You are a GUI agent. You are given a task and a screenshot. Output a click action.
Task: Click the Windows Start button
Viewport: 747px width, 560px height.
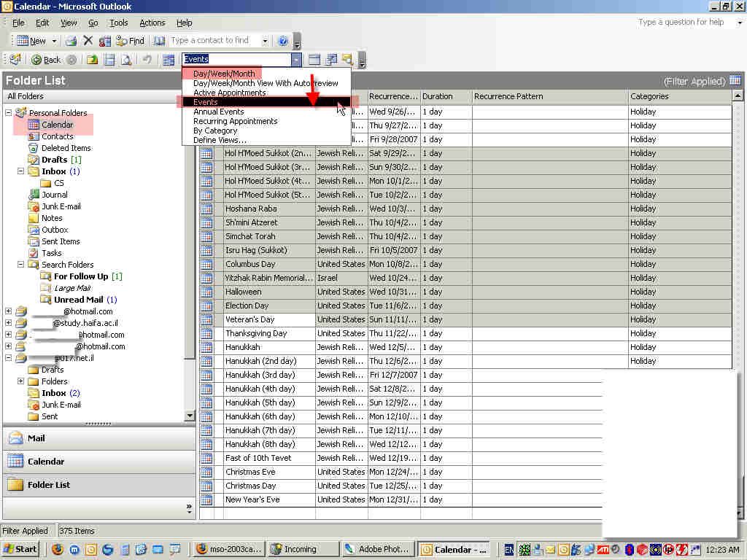click(20, 550)
